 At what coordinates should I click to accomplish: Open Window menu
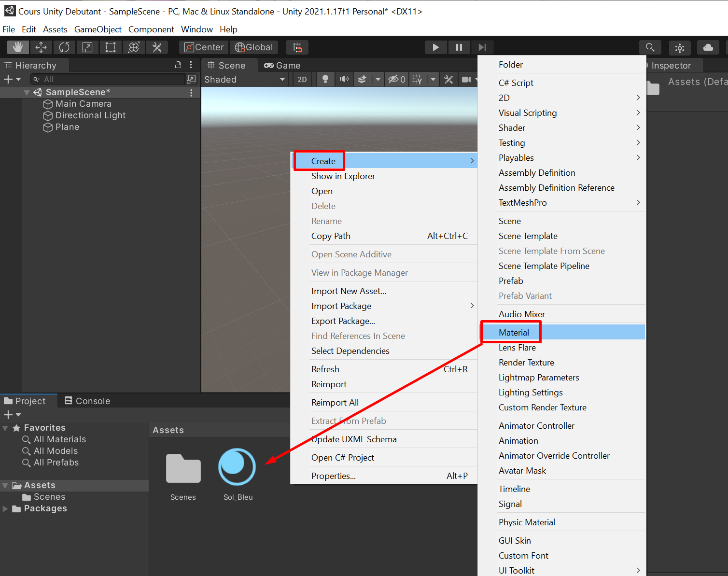point(197,29)
